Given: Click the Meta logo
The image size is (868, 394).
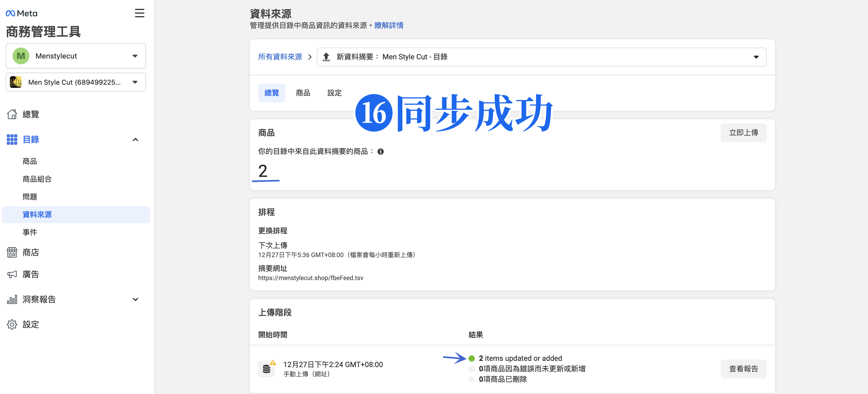Looking at the screenshot, I should pos(21,14).
